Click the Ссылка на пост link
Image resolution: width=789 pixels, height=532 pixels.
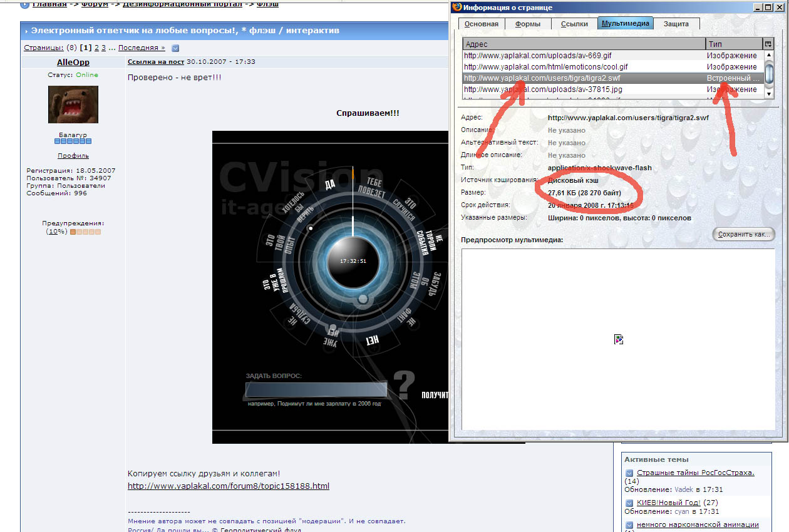click(156, 62)
